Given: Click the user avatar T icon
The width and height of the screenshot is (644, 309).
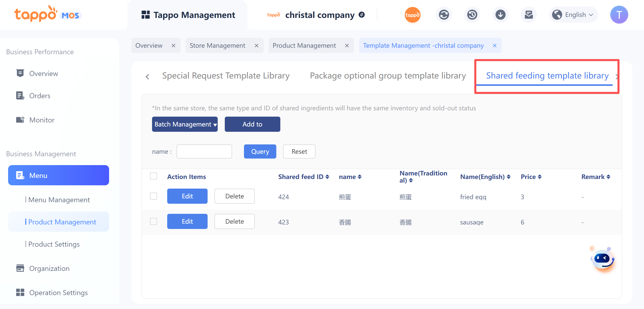Looking at the screenshot, I should point(619,15).
